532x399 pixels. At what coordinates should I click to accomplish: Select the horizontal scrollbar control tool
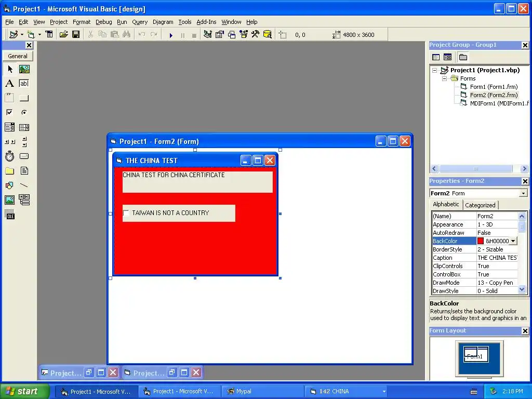(10, 142)
